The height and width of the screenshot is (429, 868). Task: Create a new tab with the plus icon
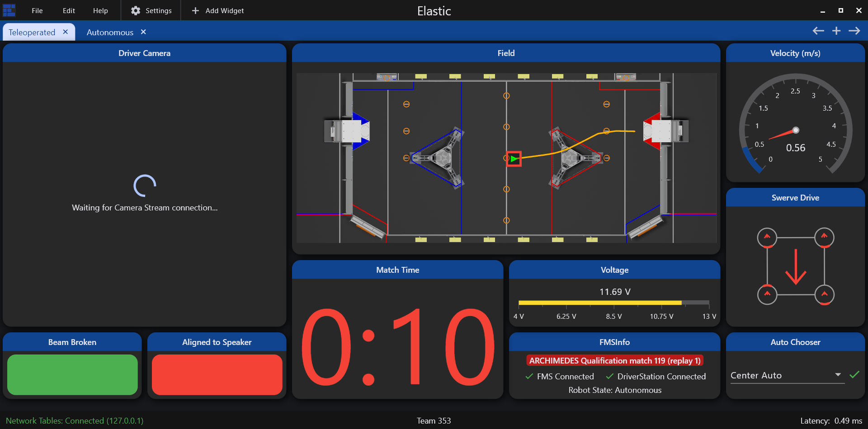pos(836,31)
